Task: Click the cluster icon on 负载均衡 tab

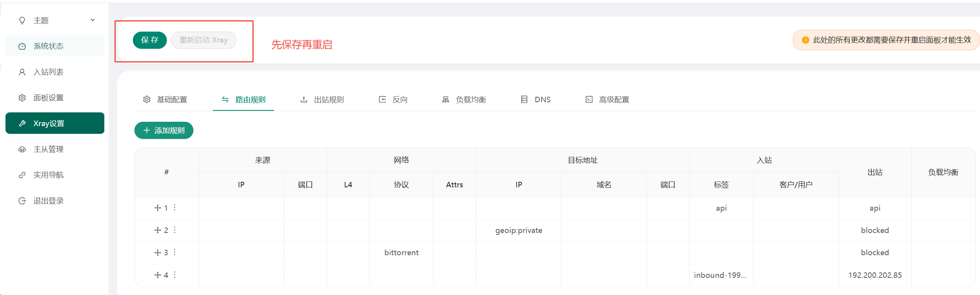Action: (x=445, y=100)
